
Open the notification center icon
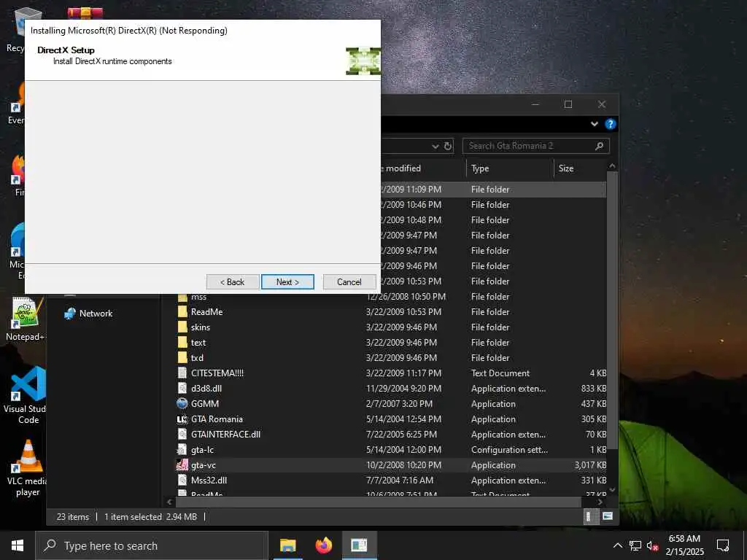click(723, 545)
